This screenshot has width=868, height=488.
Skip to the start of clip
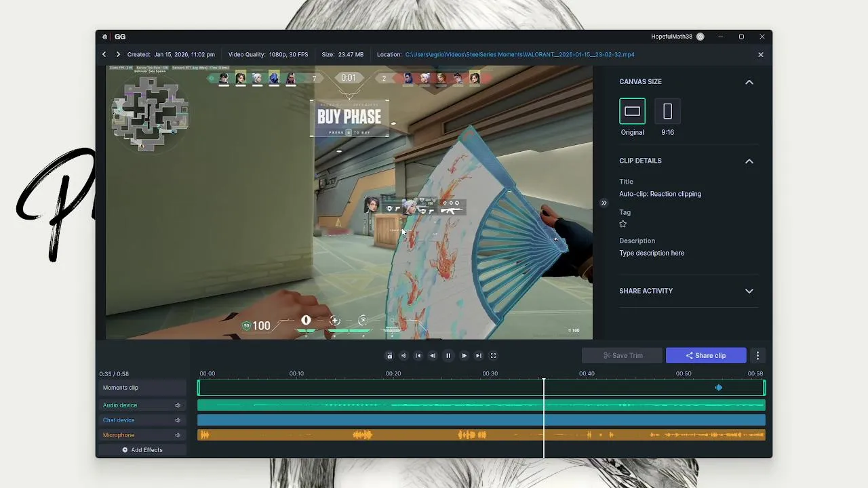[x=418, y=355]
